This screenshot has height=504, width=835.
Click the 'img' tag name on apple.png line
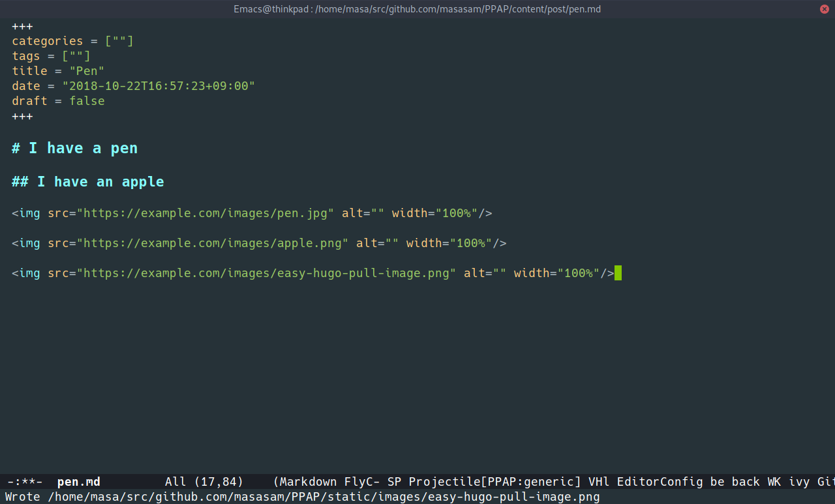(x=29, y=243)
